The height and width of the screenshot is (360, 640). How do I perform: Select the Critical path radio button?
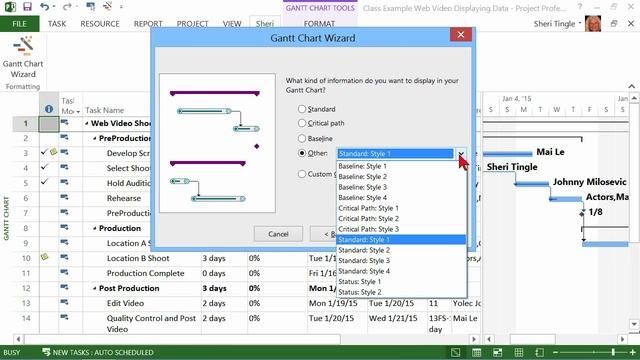302,123
